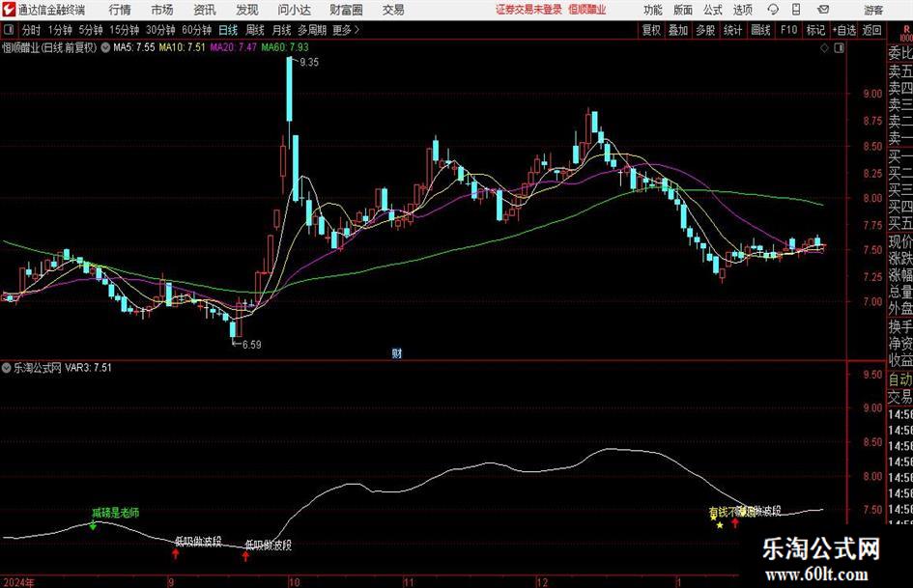Click 9.00 on the main price axis
913x588 pixels.
(872, 93)
